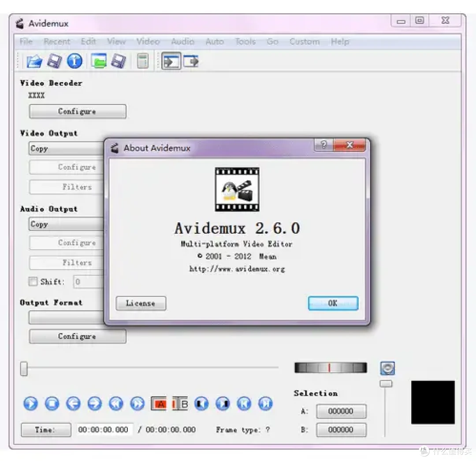Screen dimensions: 476x461
Task: Click Filters under Video Output
Action: [x=67, y=187]
